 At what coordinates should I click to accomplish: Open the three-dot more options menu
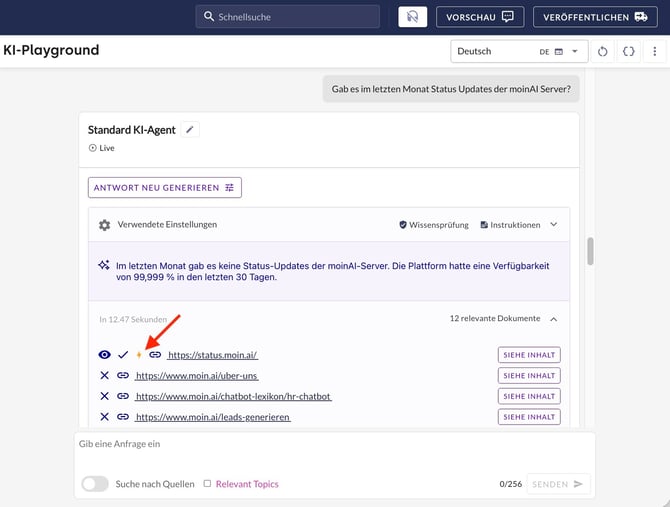coord(655,51)
